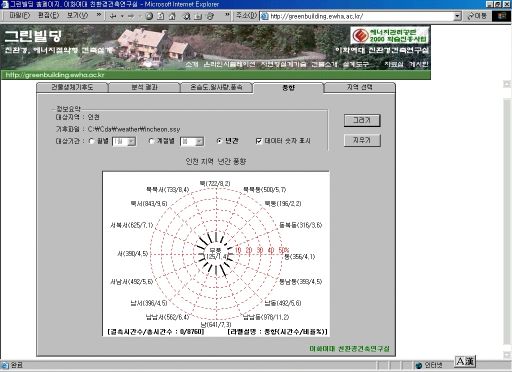Reload the page with the Refresh icon
The image size is (512, 372).
point(161,16)
